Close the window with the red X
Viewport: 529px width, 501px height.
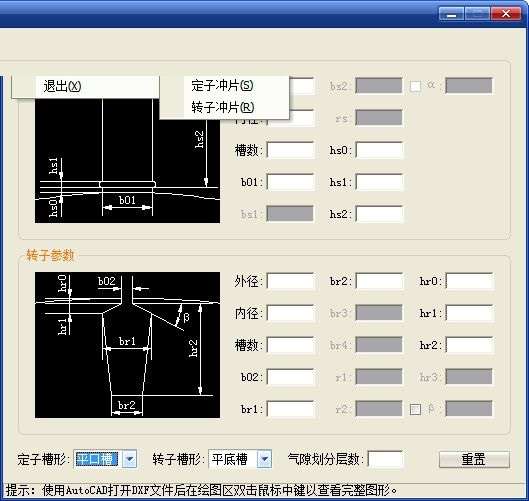505,14
